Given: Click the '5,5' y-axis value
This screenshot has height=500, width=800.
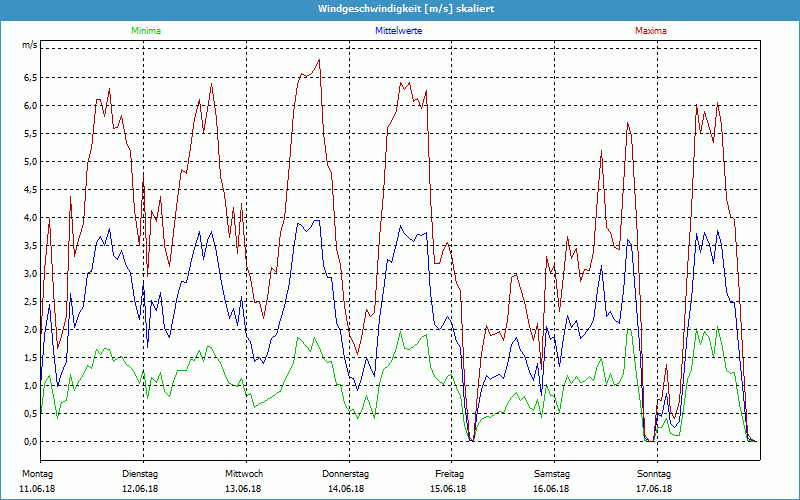Looking at the screenshot, I should [x=30, y=134].
